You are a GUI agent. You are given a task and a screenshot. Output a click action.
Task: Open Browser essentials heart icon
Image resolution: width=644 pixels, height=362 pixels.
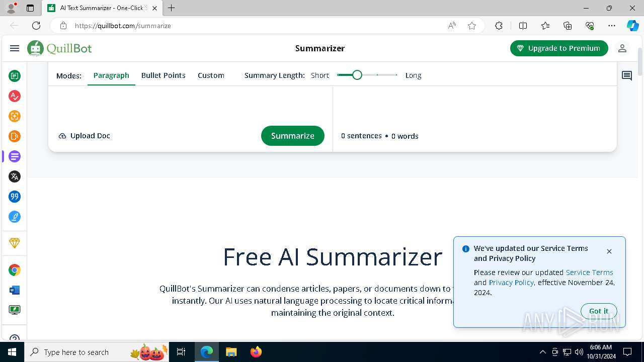tap(590, 26)
